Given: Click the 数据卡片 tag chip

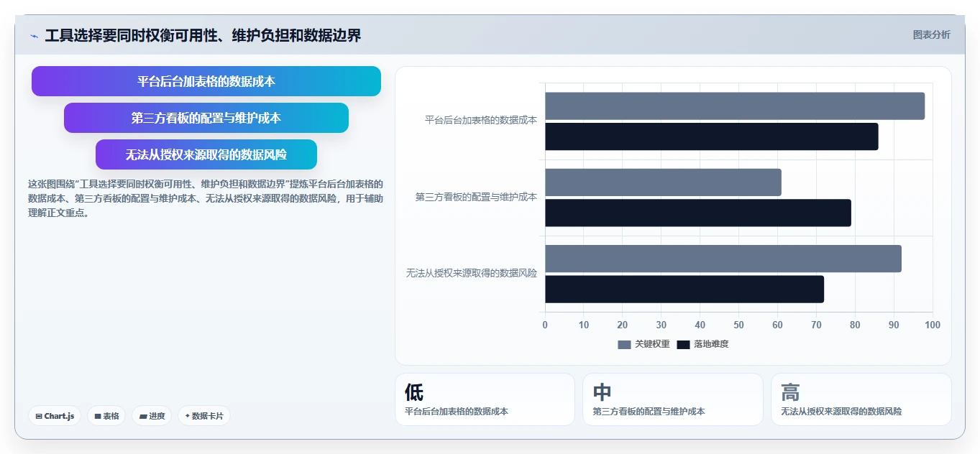Looking at the screenshot, I should tap(204, 416).
